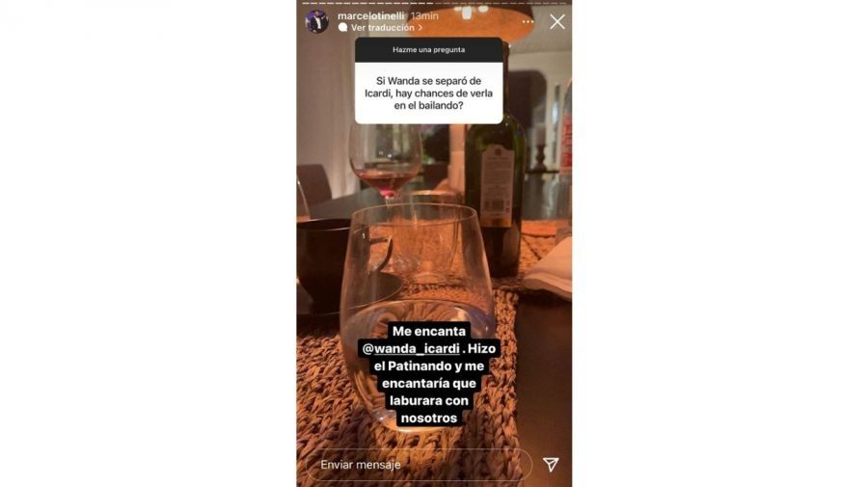Screen dimensions: 868x487
Task: Click the Me encanta caption text
Action: [x=429, y=331]
